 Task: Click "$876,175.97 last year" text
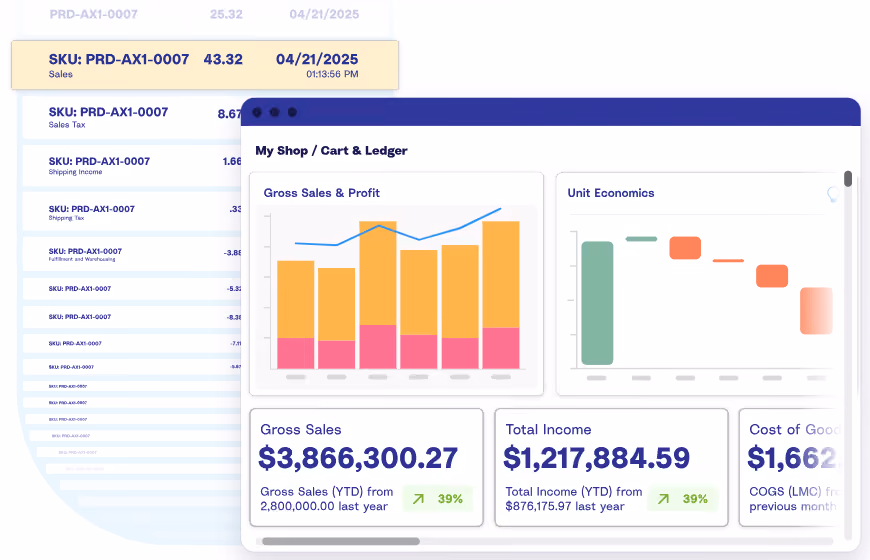coord(565,507)
